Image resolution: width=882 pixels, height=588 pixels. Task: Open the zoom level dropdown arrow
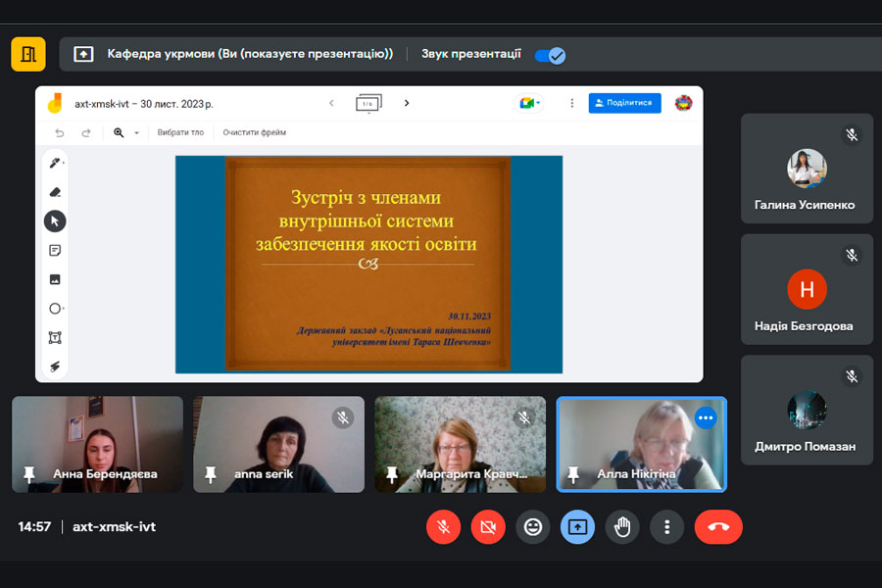coord(136,133)
